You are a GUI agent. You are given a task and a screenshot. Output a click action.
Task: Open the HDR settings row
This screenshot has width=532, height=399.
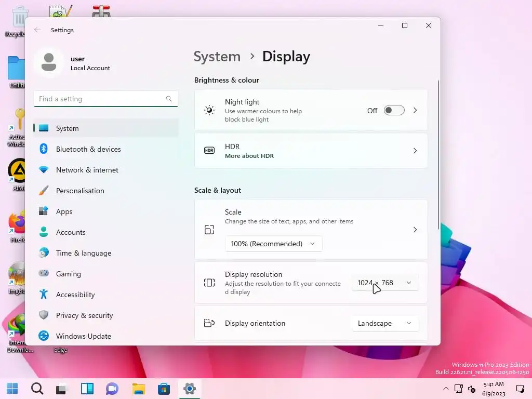point(311,151)
